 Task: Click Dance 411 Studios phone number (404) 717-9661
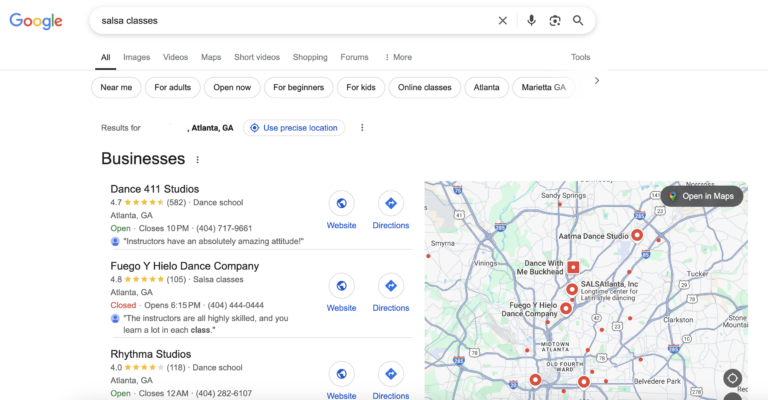[x=224, y=228]
